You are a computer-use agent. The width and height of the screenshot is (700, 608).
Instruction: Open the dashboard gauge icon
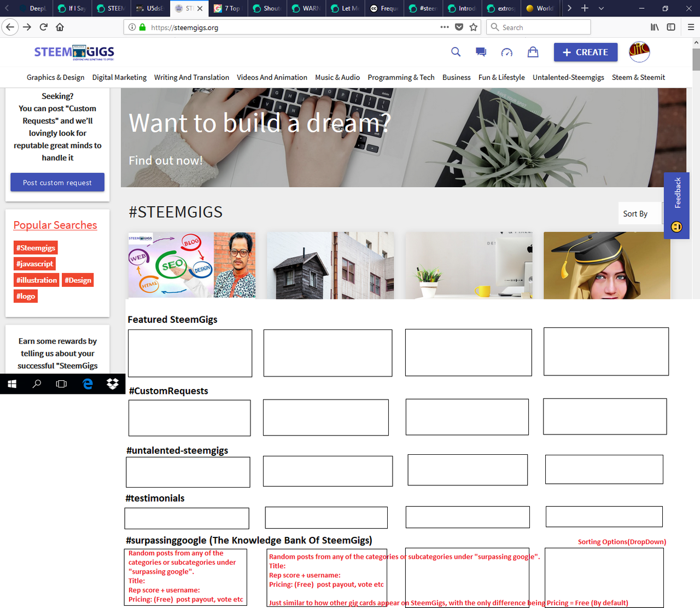point(507,52)
